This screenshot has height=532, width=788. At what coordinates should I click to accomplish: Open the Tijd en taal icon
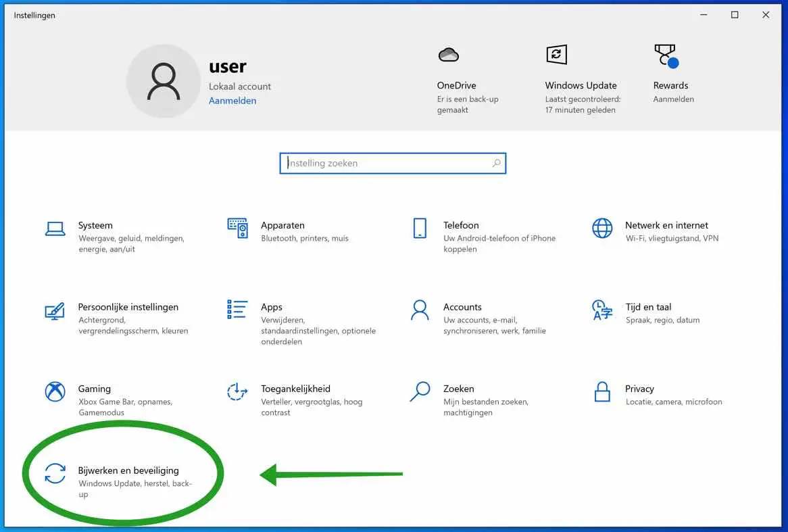pos(602,310)
